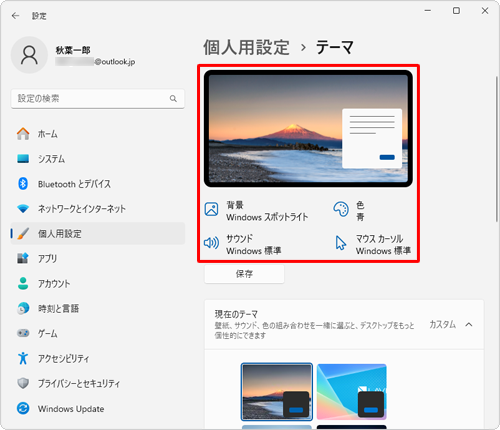
Task: Select the colorful blue theme thumbnail
Action: click(352, 392)
